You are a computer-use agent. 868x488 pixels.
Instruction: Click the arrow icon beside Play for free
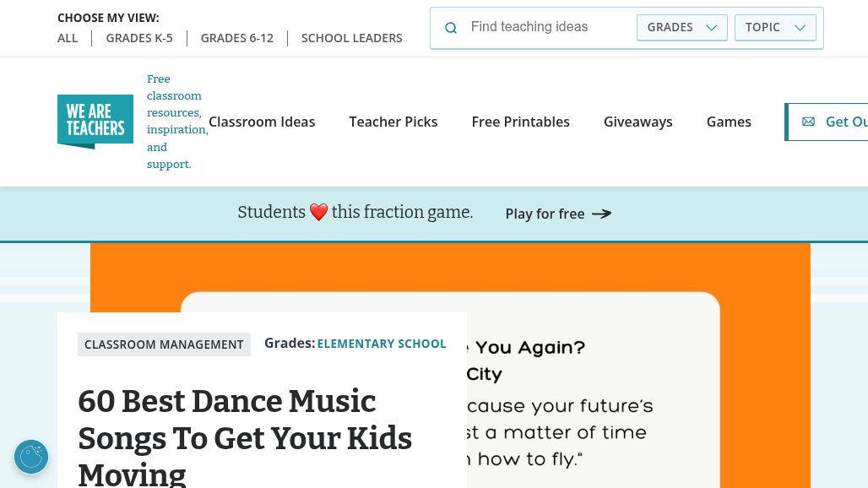600,214
